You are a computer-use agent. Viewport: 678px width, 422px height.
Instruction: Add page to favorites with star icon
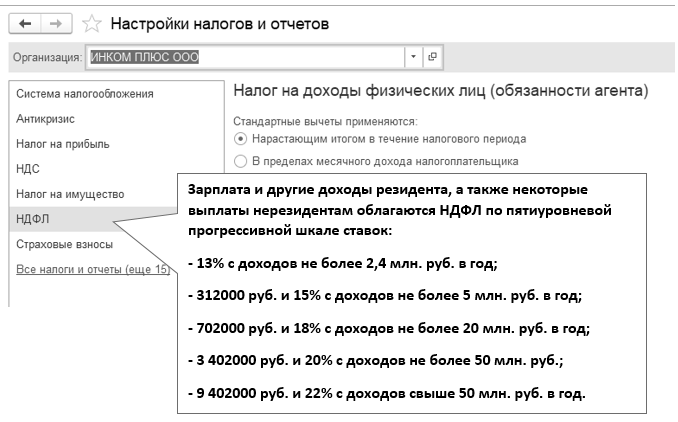(x=91, y=22)
